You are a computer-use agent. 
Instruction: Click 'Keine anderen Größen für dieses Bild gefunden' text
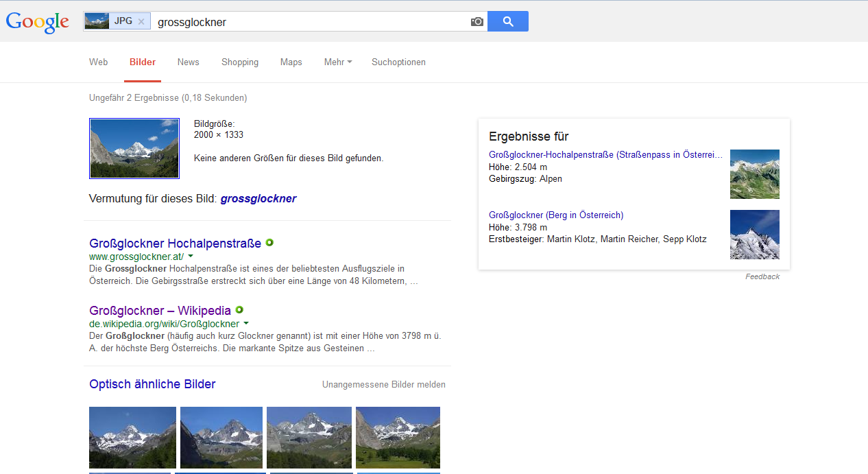(289, 158)
